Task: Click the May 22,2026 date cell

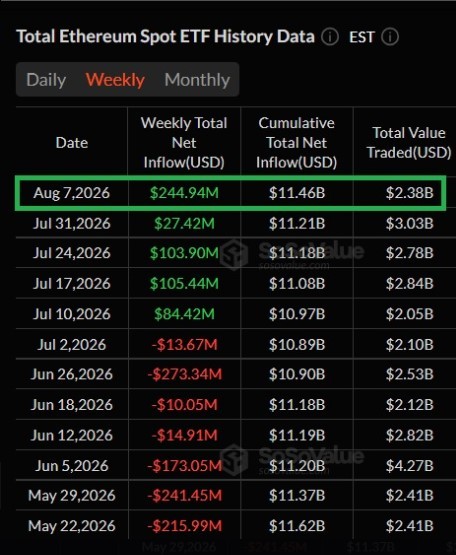Action: [x=72, y=526]
